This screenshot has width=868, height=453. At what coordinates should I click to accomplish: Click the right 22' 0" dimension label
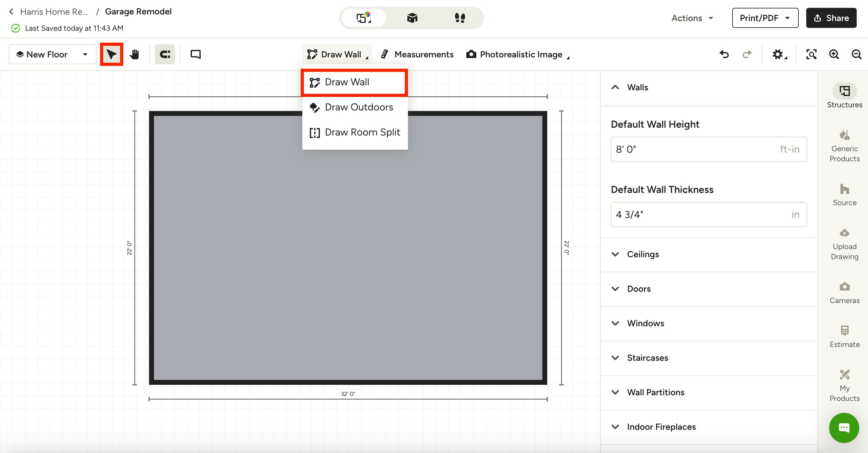tap(566, 248)
